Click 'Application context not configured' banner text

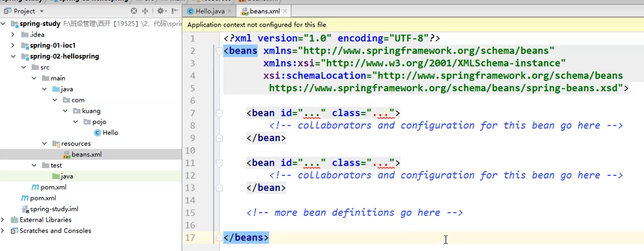[x=257, y=25]
